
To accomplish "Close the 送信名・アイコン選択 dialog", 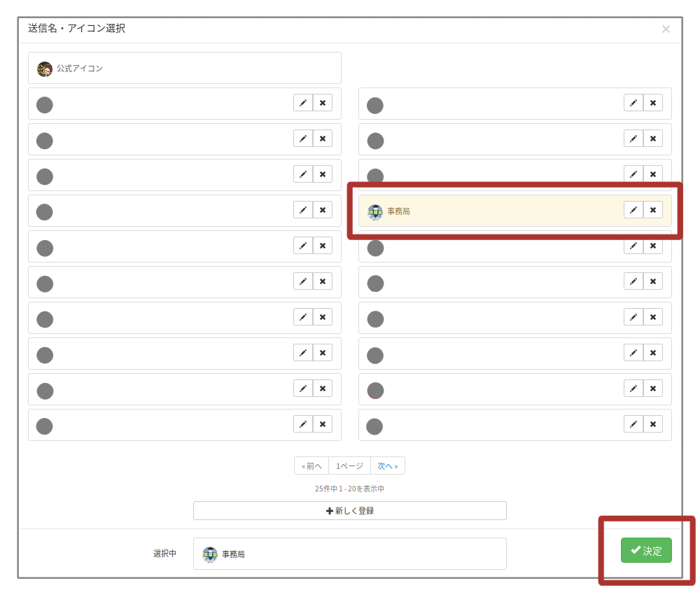I will (666, 29).
